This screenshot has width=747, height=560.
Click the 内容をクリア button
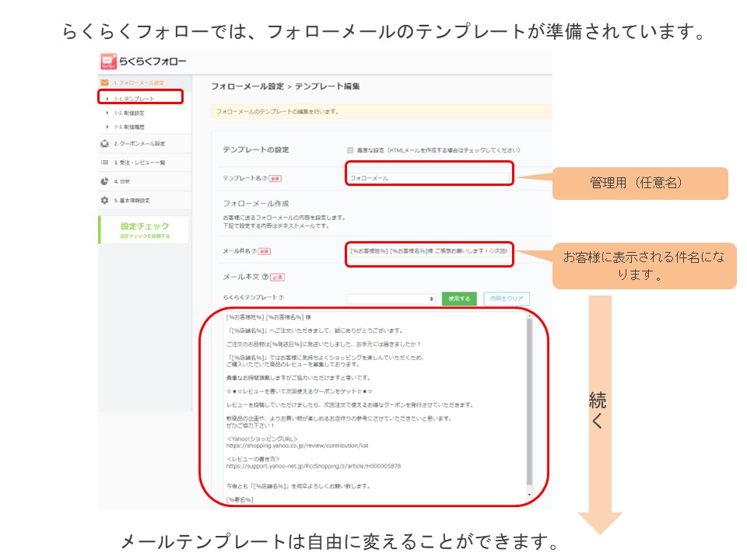pos(507,299)
